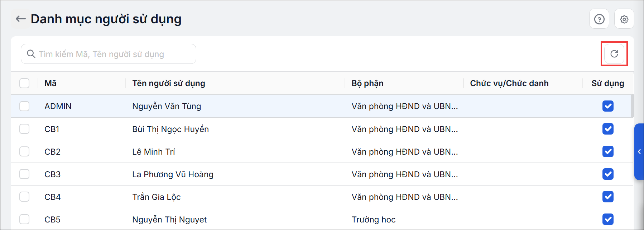
Task: Open the help question mark icon
Action: point(599,19)
